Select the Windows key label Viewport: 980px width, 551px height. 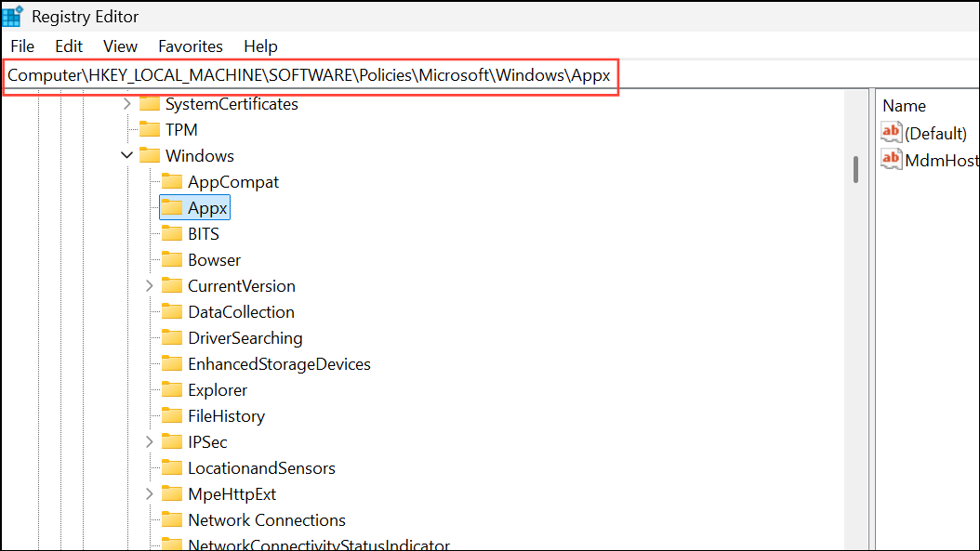pos(200,155)
